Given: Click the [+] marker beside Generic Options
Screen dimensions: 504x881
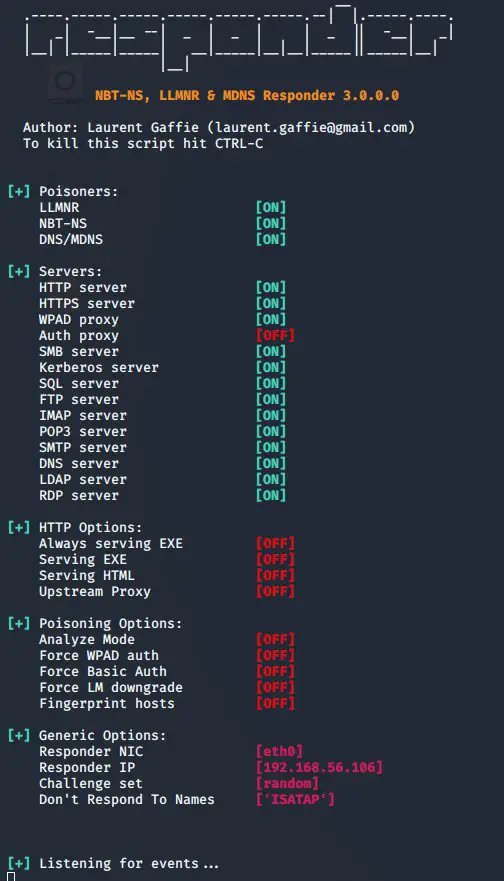Looking at the screenshot, I should click(x=19, y=735).
